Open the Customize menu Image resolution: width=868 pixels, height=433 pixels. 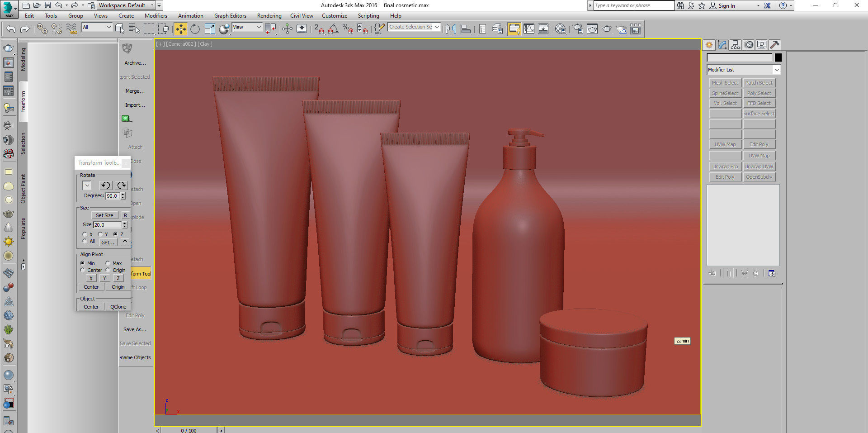[x=335, y=16]
